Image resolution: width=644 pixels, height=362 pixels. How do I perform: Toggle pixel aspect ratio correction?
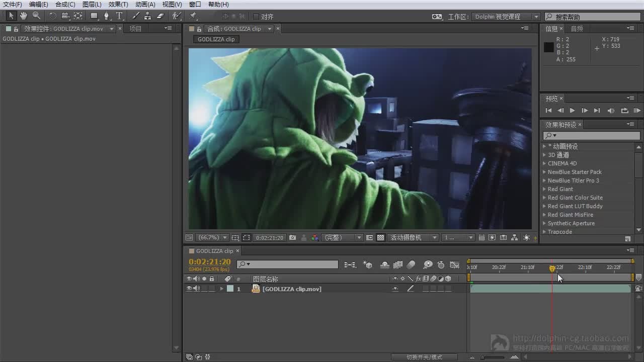click(481, 238)
